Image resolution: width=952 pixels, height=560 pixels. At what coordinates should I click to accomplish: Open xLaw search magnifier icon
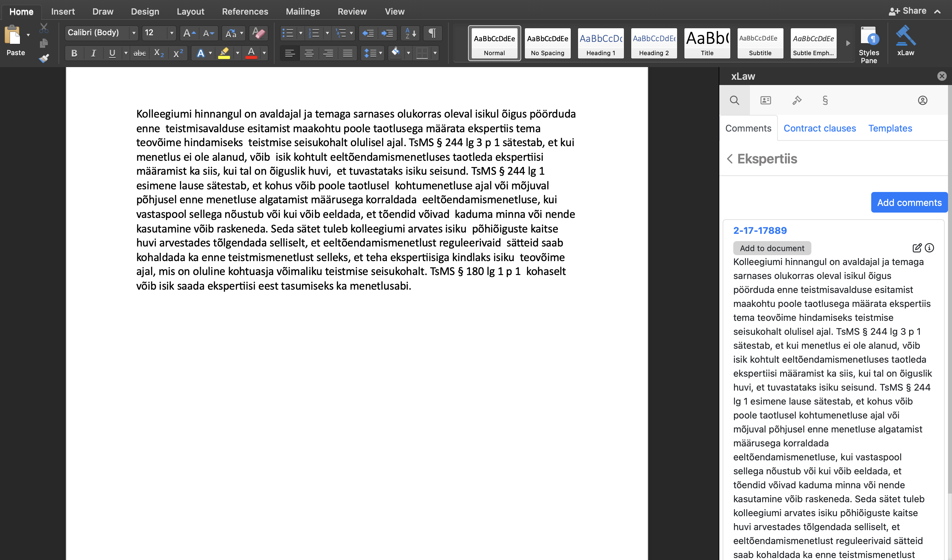734,100
